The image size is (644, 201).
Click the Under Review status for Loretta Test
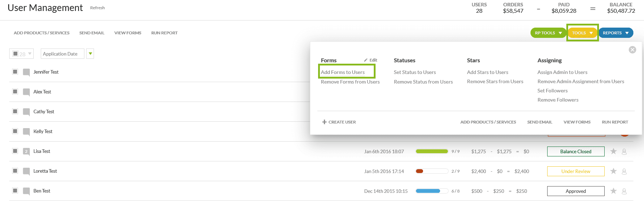coord(576,171)
